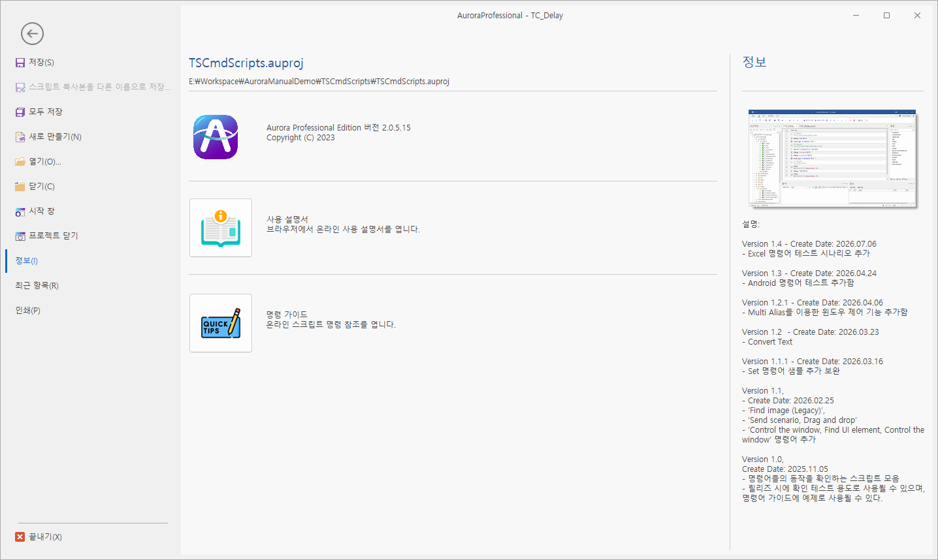Click the 명령 가이드 title text

pyautogui.click(x=287, y=315)
